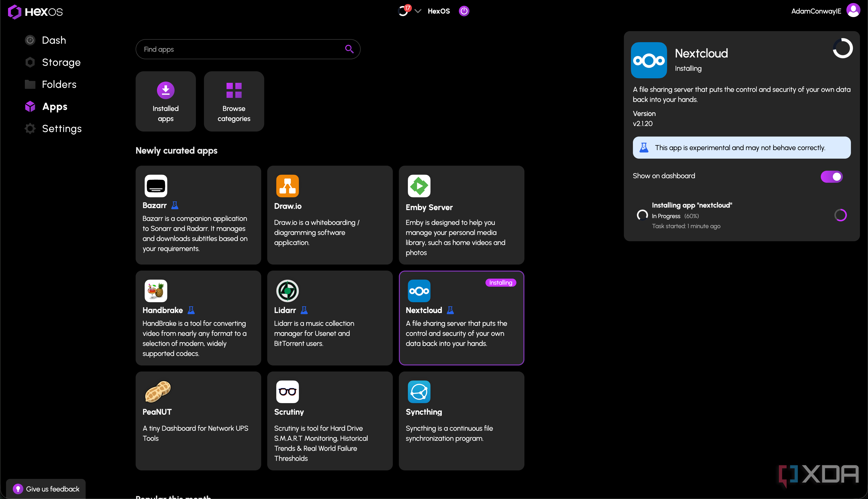The width and height of the screenshot is (868, 499).
Task: Click the magnifier search icon
Action: click(x=349, y=49)
